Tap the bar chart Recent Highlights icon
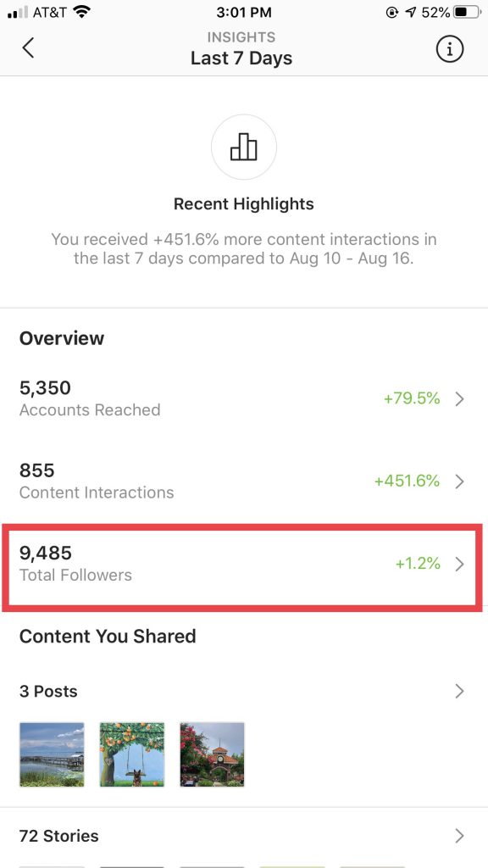The image size is (488, 868). click(x=244, y=147)
